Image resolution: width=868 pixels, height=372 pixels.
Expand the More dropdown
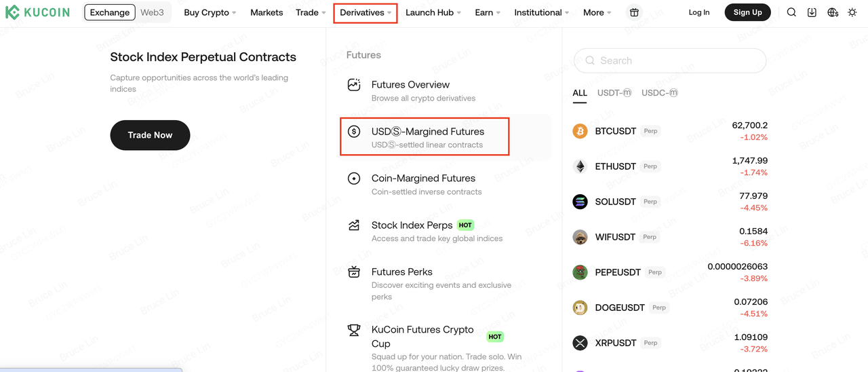pyautogui.click(x=597, y=12)
